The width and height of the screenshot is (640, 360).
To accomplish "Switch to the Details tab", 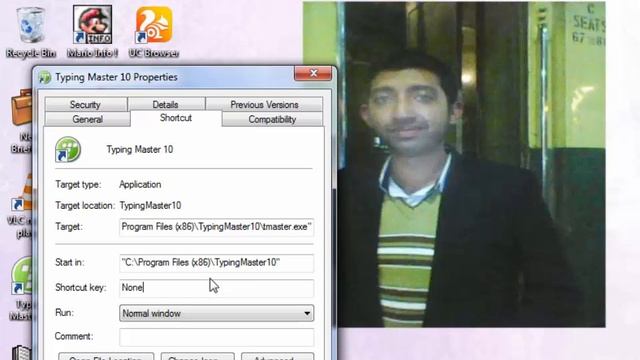I will pos(165,104).
